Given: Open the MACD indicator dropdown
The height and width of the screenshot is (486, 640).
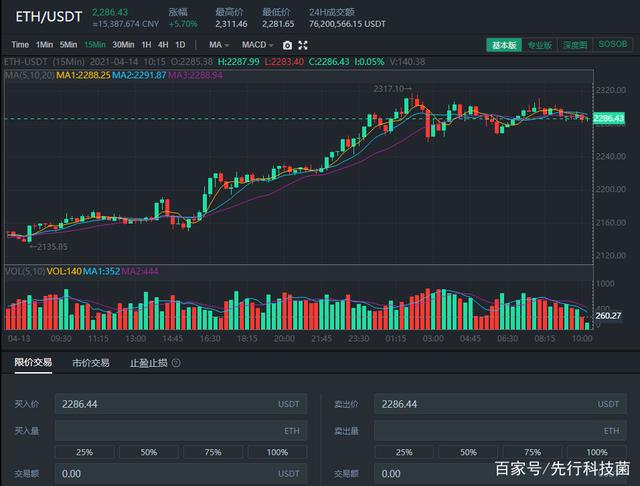Looking at the screenshot, I should click(x=257, y=45).
